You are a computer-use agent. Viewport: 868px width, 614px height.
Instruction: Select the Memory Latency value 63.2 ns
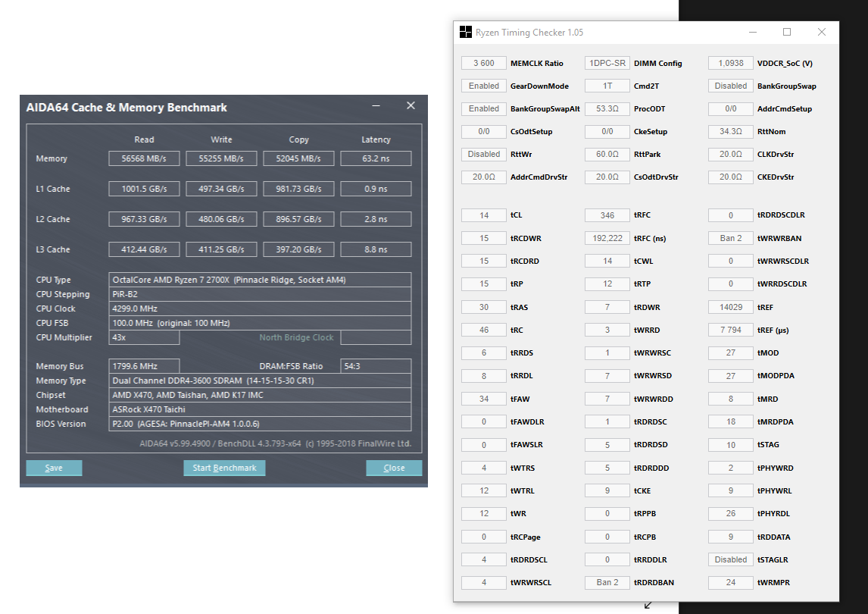376,158
